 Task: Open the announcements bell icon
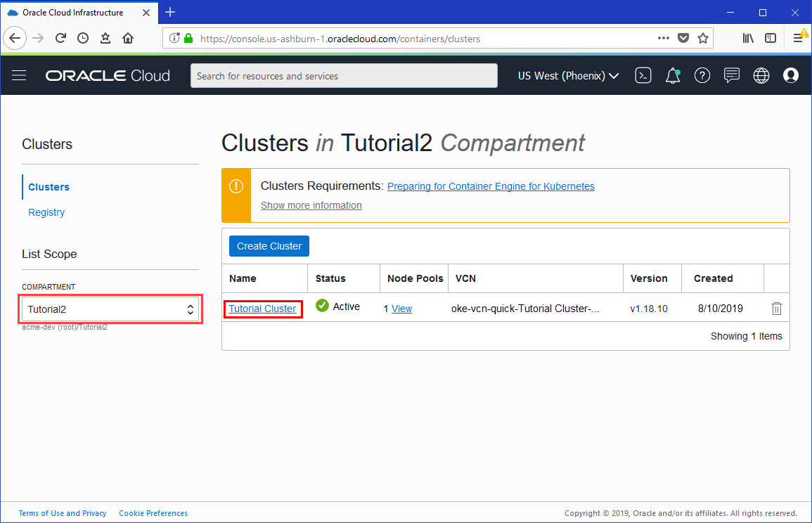[x=673, y=76]
